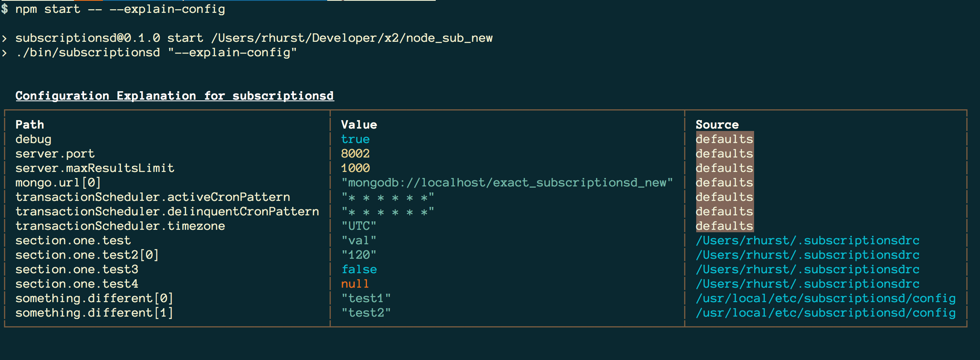The height and width of the screenshot is (360, 980).
Task: Click the section.one.test3 false value
Action: (x=359, y=270)
